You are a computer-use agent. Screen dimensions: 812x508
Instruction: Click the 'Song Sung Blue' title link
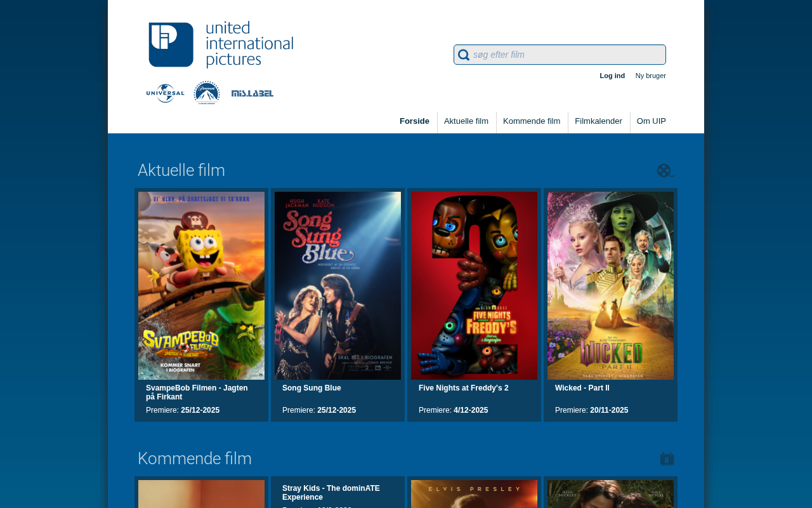tap(311, 388)
